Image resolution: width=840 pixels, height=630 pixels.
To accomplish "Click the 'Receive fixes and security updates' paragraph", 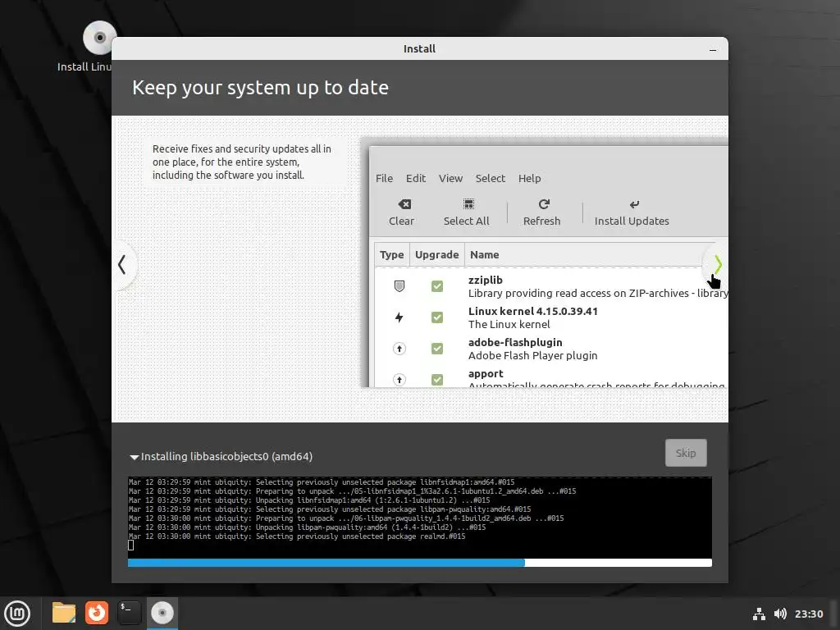I will [242, 162].
